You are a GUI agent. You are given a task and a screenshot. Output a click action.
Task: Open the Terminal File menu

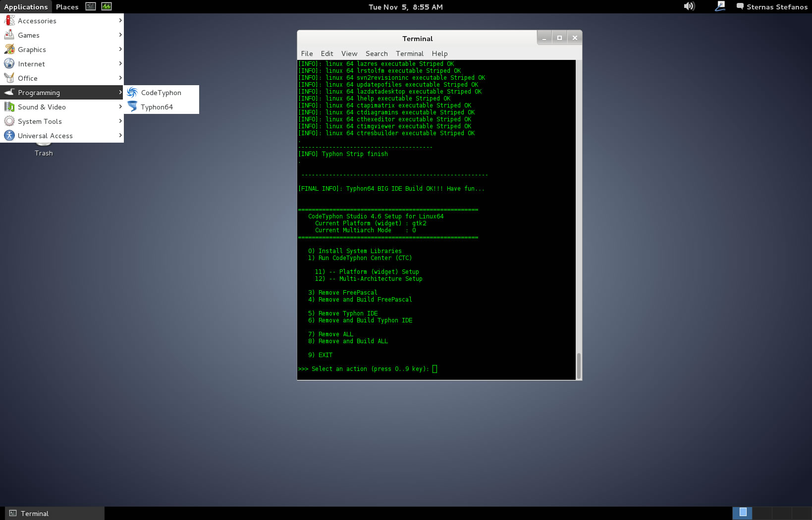click(x=307, y=53)
